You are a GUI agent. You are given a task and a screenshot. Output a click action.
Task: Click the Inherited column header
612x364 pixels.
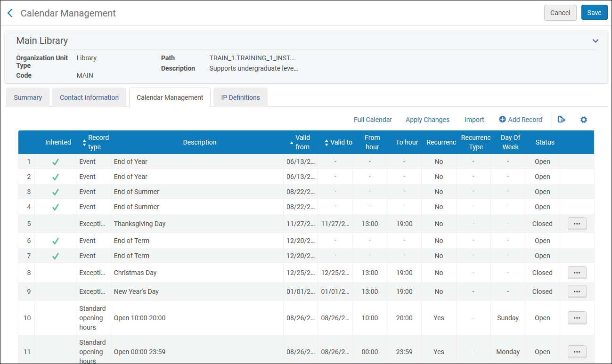coord(58,142)
